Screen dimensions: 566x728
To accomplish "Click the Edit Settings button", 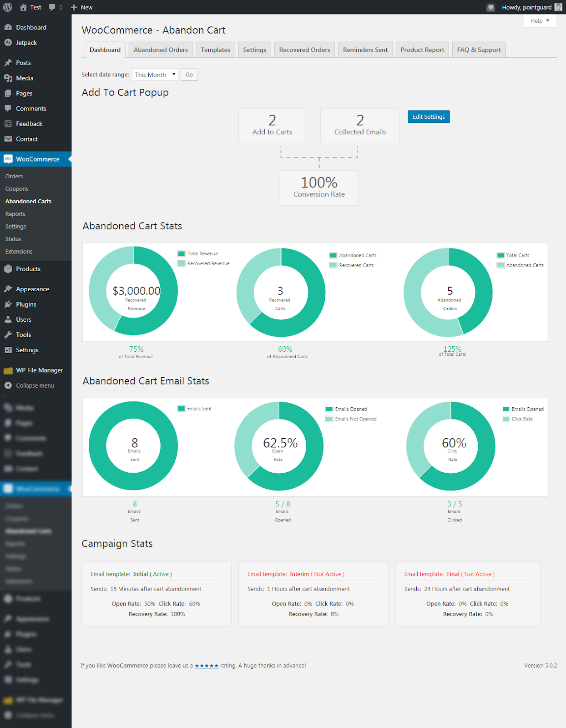I will [x=429, y=117].
